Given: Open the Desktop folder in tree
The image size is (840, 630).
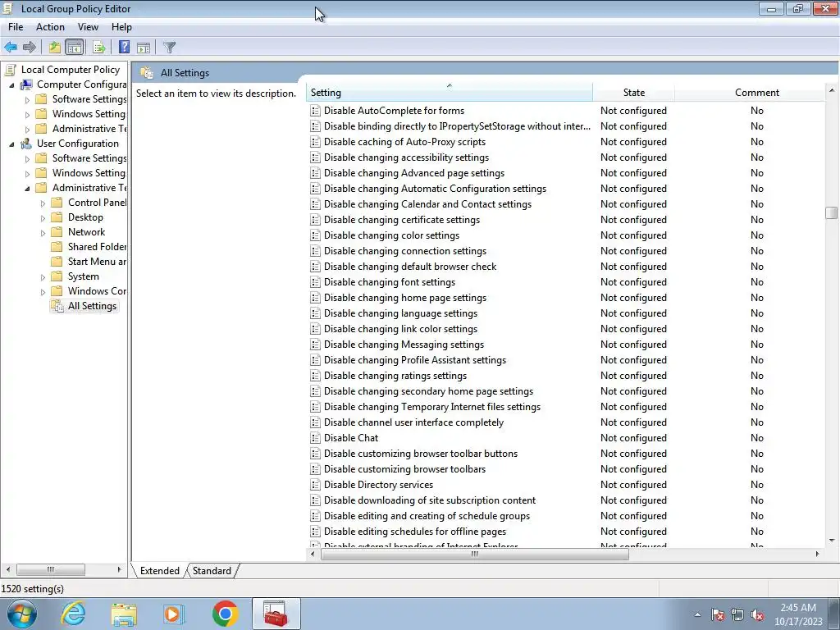Looking at the screenshot, I should pyautogui.click(x=85, y=217).
